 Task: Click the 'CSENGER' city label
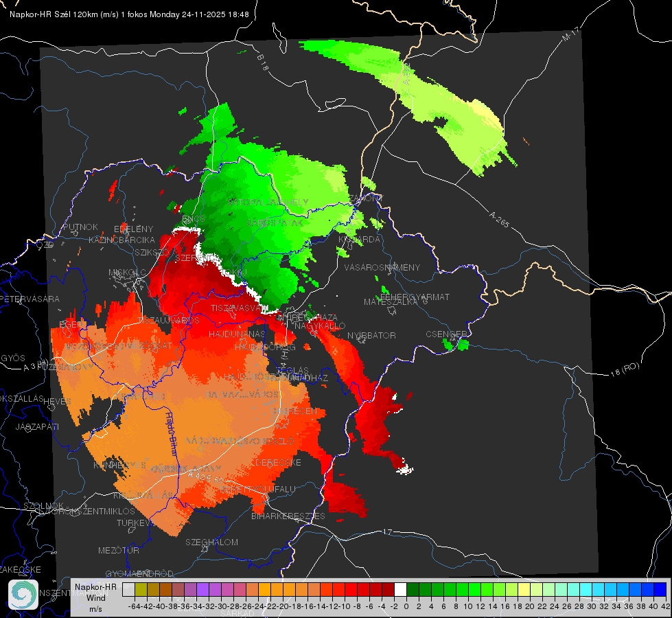pos(446,334)
